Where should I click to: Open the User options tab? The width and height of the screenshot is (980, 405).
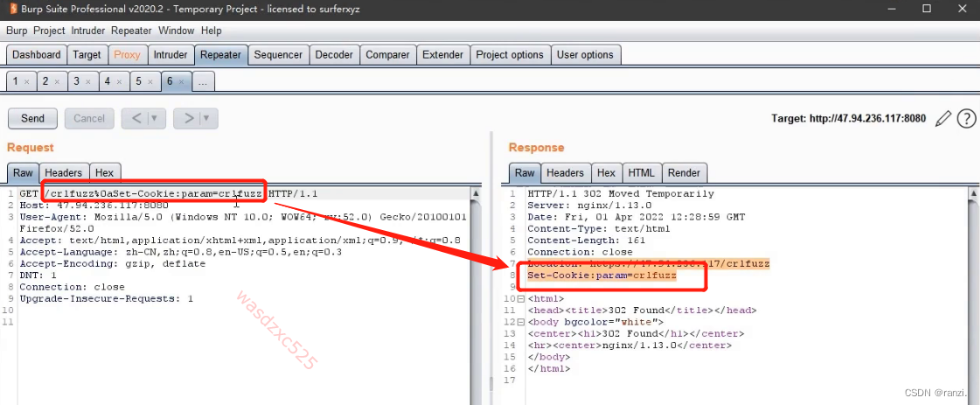point(585,54)
